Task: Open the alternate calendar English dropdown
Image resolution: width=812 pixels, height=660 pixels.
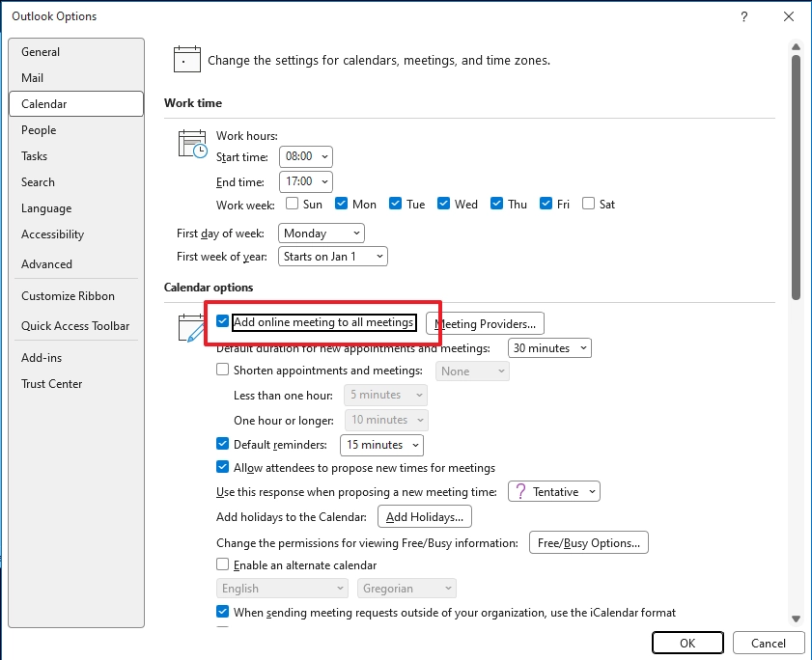Action: click(x=282, y=589)
